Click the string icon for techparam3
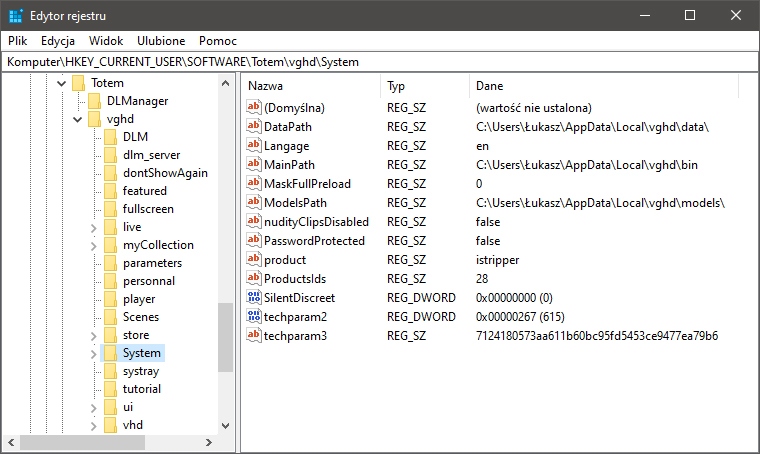 point(254,336)
